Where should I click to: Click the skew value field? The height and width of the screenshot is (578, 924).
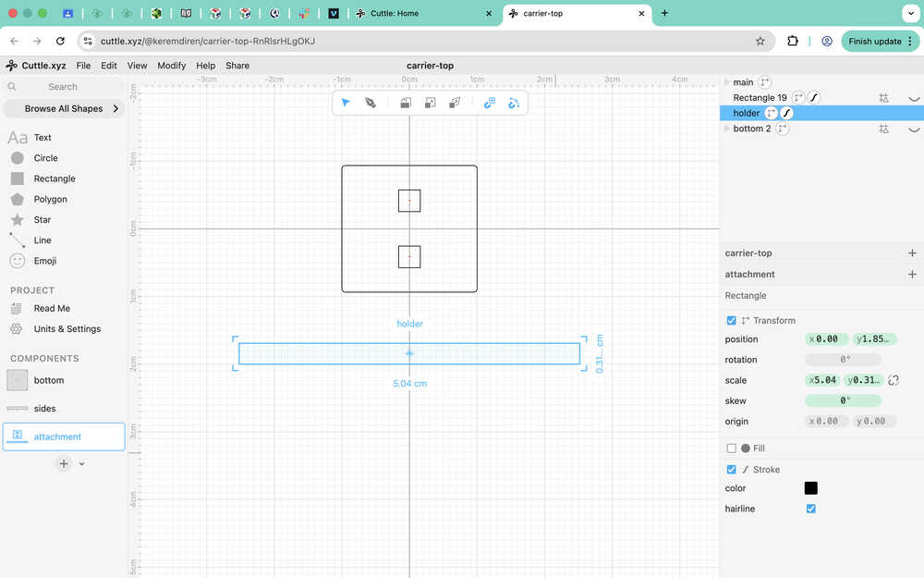pyautogui.click(x=843, y=400)
